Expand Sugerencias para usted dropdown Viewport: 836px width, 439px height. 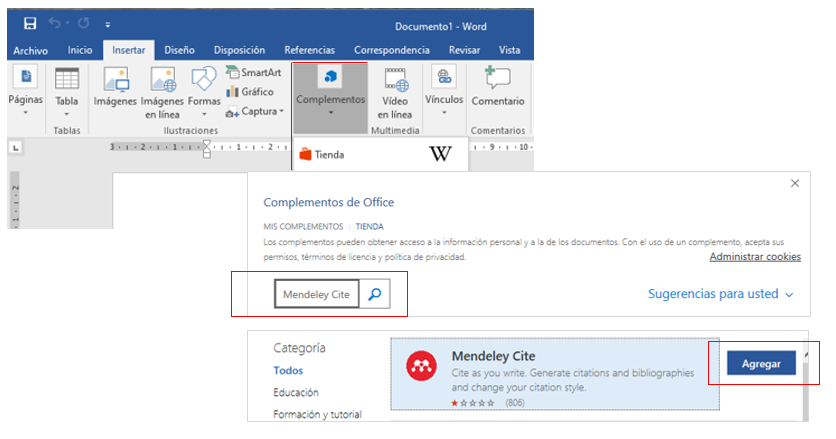[720, 294]
